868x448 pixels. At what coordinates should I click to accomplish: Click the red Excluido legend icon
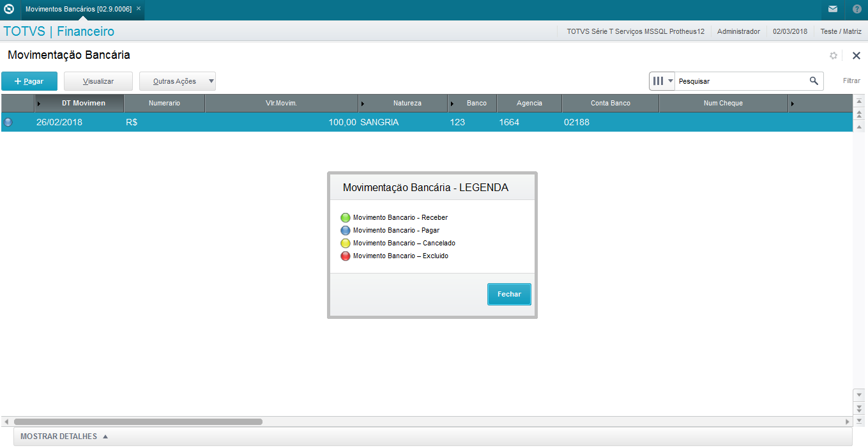346,256
